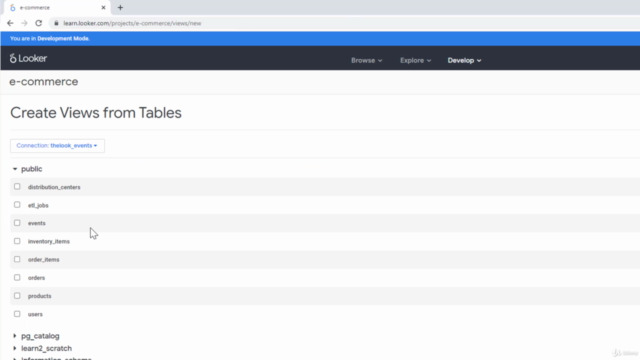Click the order_items table name

tap(44, 260)
